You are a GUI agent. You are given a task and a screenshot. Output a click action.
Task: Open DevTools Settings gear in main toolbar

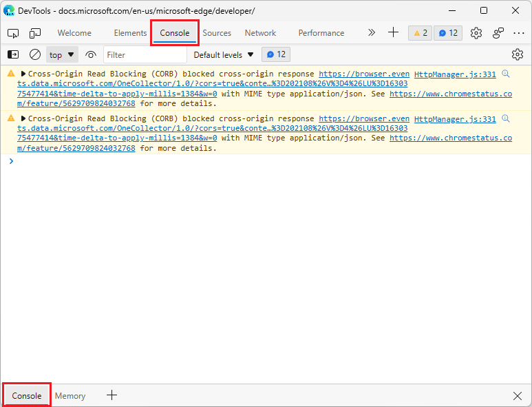coord(476,33)
